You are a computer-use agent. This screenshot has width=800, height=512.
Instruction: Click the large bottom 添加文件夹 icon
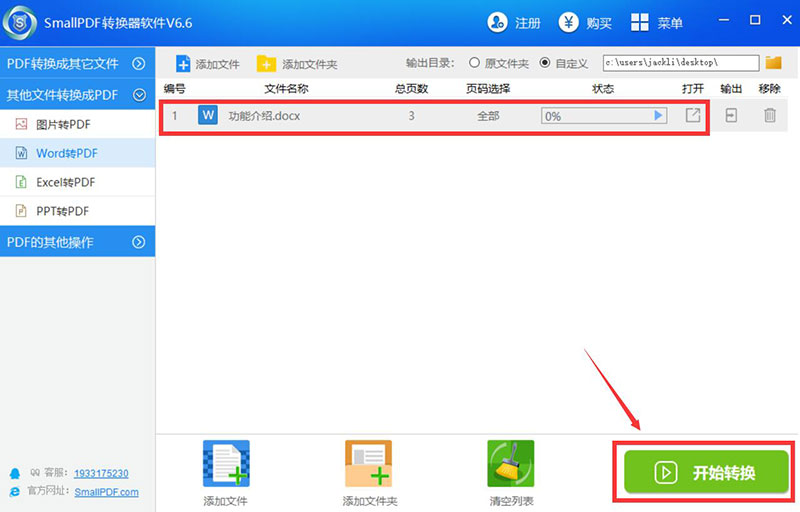coord(368,464)
